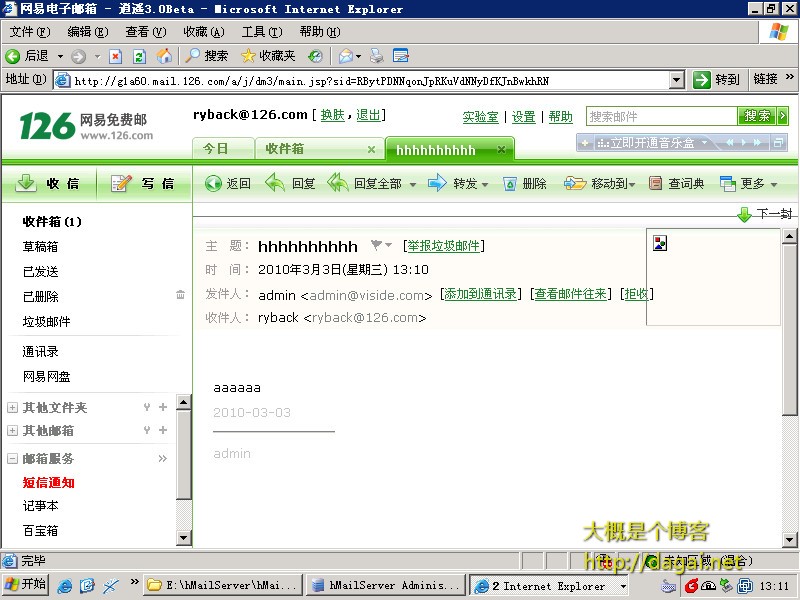Click the IE Favorites (收藏夹) star icon
800x600 pixels.
coord(249,56)
